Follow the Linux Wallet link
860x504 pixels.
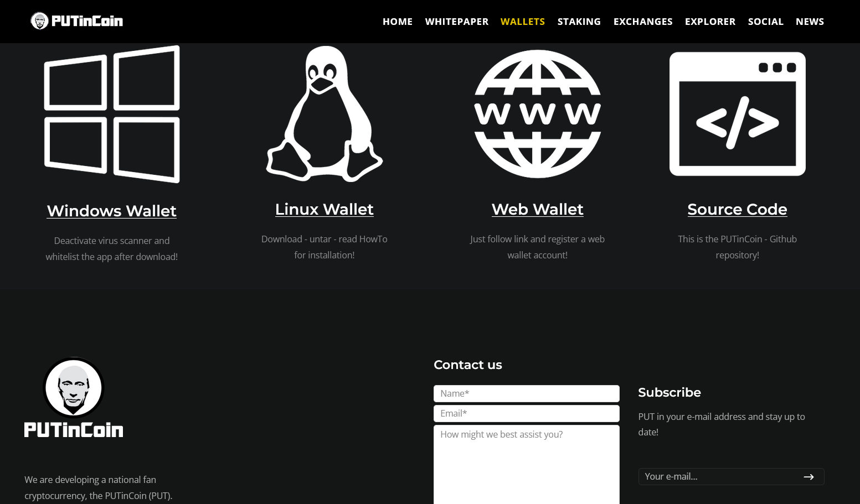(325, 209)
